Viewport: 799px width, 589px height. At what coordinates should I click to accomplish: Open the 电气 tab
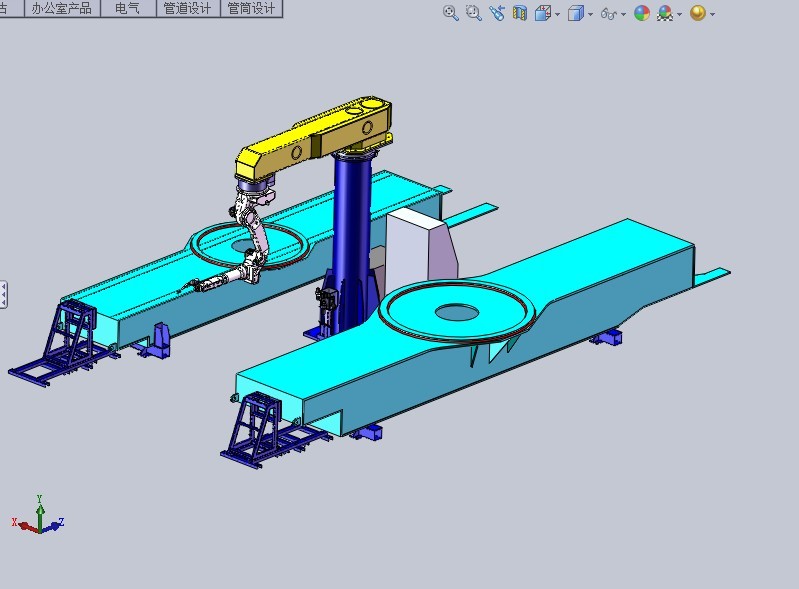point(128,8)
